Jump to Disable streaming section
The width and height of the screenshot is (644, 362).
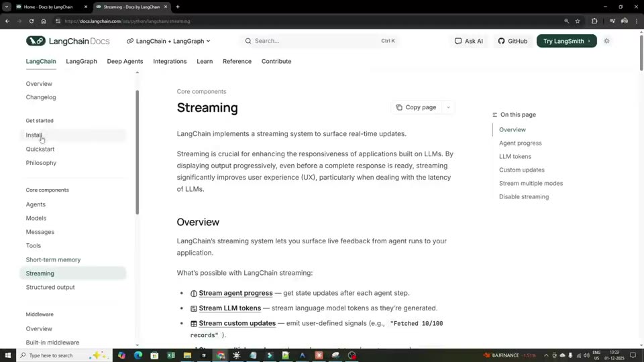(x=524, y=196)
